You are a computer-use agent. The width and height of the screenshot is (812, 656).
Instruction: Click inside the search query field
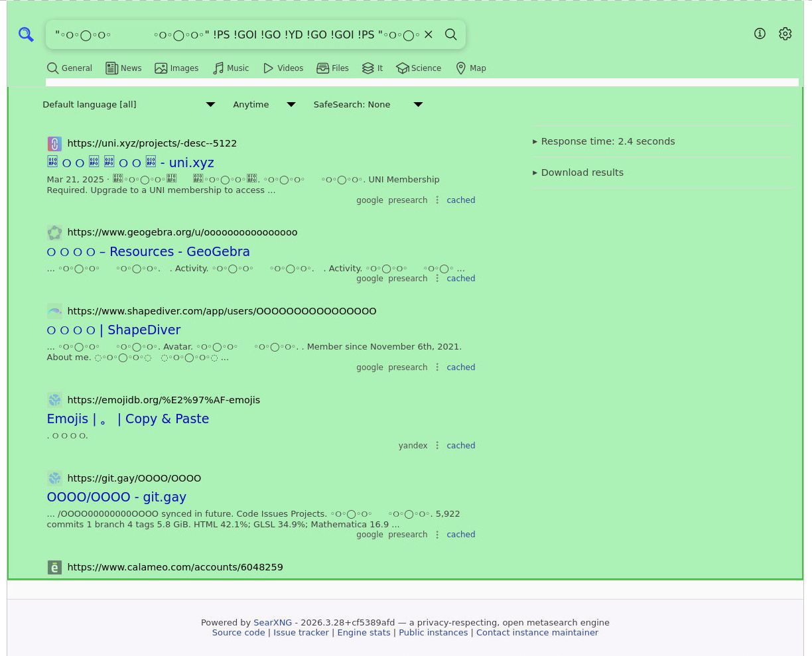(x=232, y=34)
